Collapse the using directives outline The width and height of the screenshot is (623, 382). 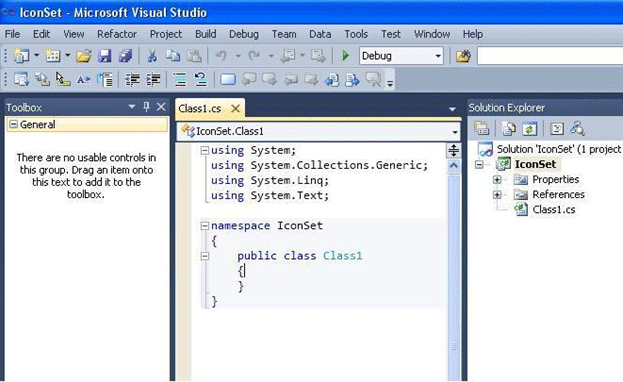coord(205,150)
